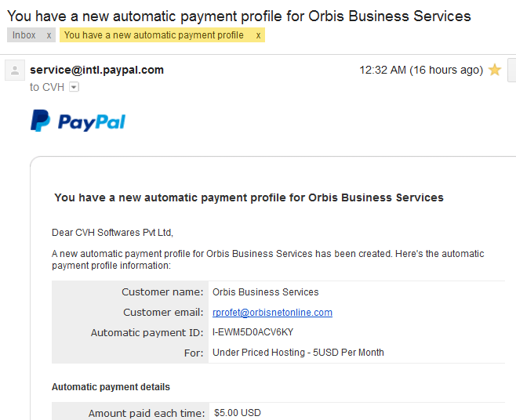Viewport: 516px width, 420px height.
Task: Remove the Inbox label with its x
Action: coord(49,35)
